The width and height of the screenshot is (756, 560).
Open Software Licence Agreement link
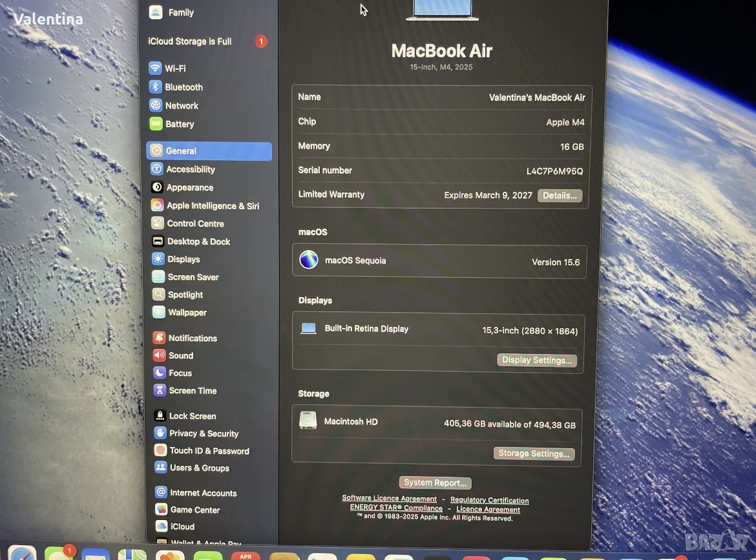(x=389, y=498)
